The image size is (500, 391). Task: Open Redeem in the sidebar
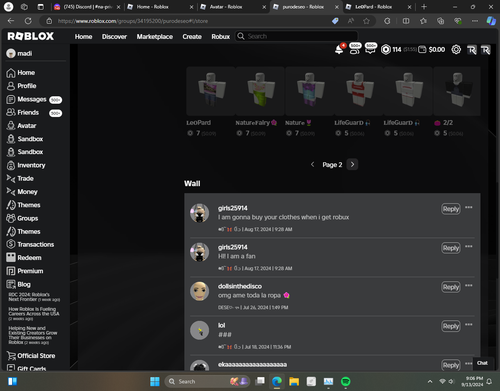click(24, 258)
